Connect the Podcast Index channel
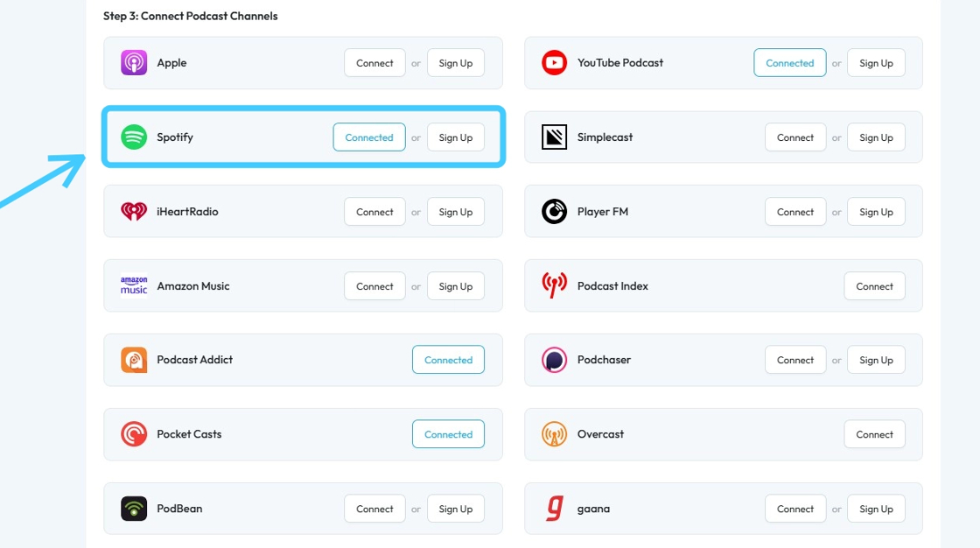Image resolution: width=980 pixels, height=548 pixels. [x=874, y=286]
